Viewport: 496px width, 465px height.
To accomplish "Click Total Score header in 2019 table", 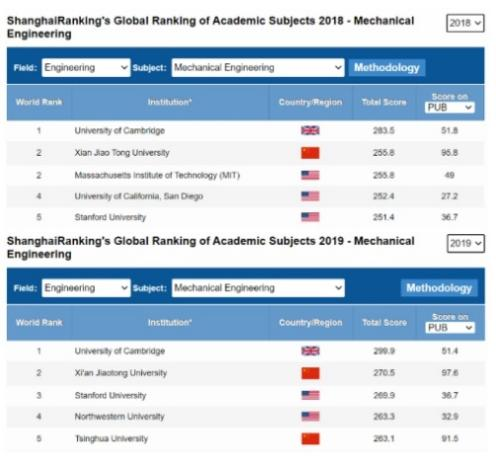I will point(384,323).
